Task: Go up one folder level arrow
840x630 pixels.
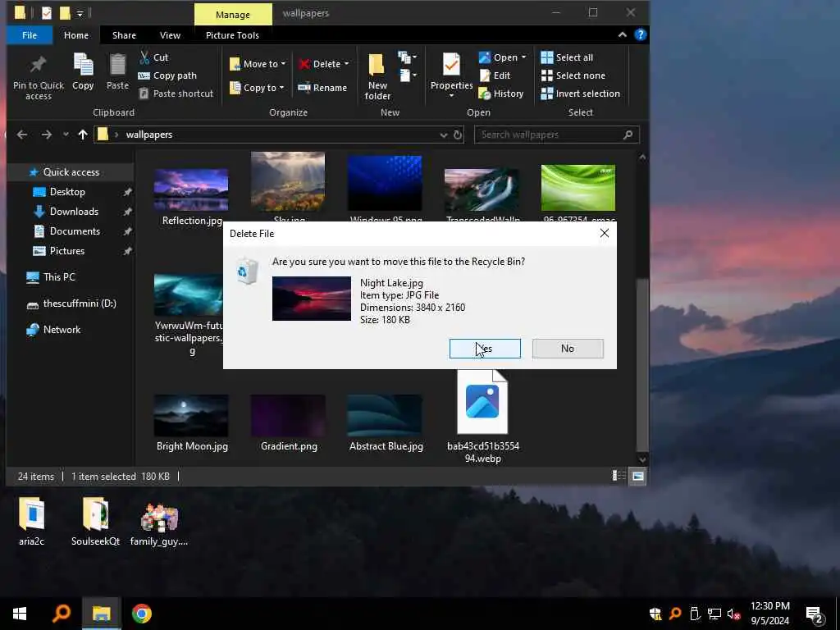Action: 83,135
